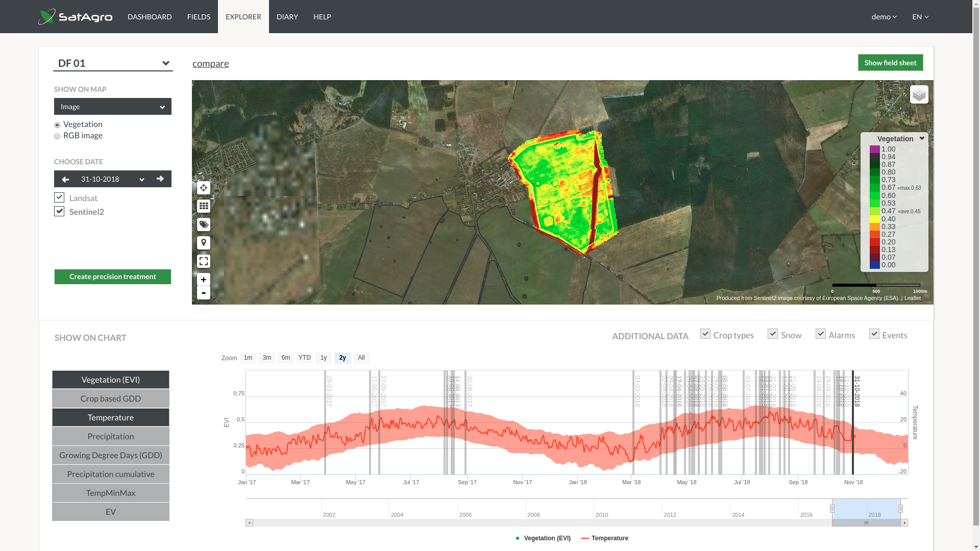Switch to the DIARY tab
Screen dimensions: 980x551
tap(287, 17)
